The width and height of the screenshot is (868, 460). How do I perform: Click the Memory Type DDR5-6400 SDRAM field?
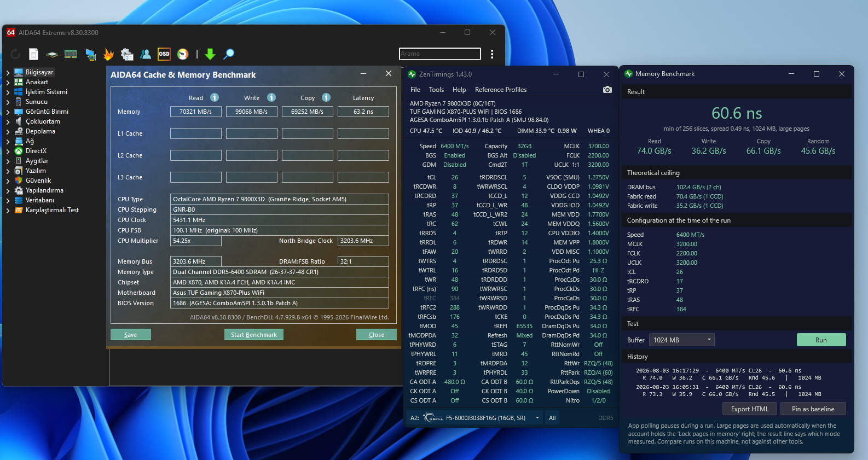(280, 272)
